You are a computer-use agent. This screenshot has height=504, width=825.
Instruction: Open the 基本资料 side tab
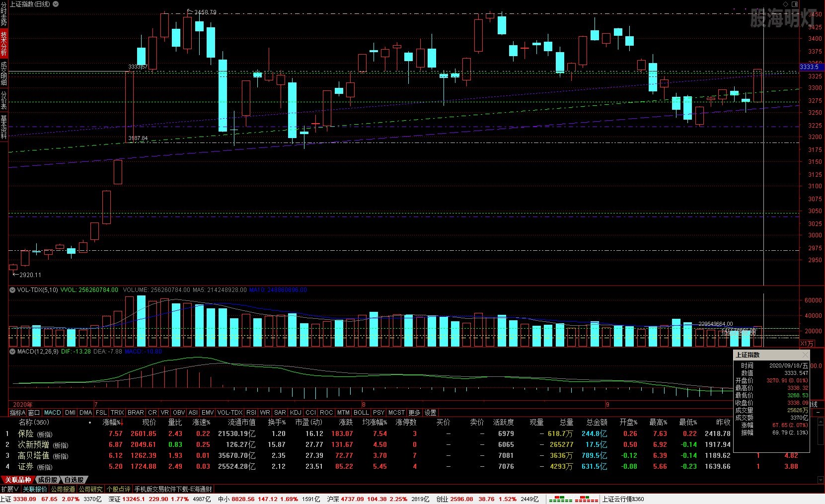tap(3, 127)
